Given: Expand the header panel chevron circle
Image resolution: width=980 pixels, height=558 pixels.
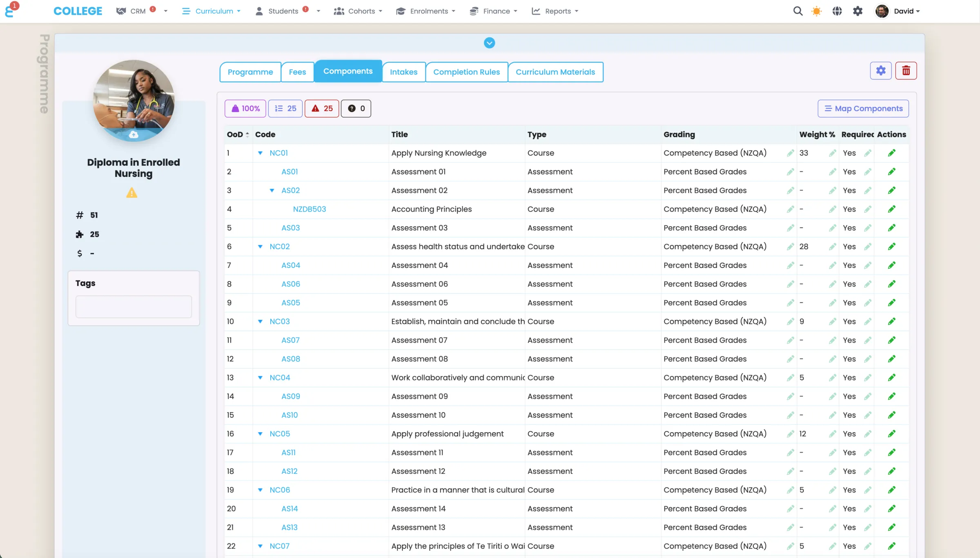Looking at the screenshot, I should point(489,43).
